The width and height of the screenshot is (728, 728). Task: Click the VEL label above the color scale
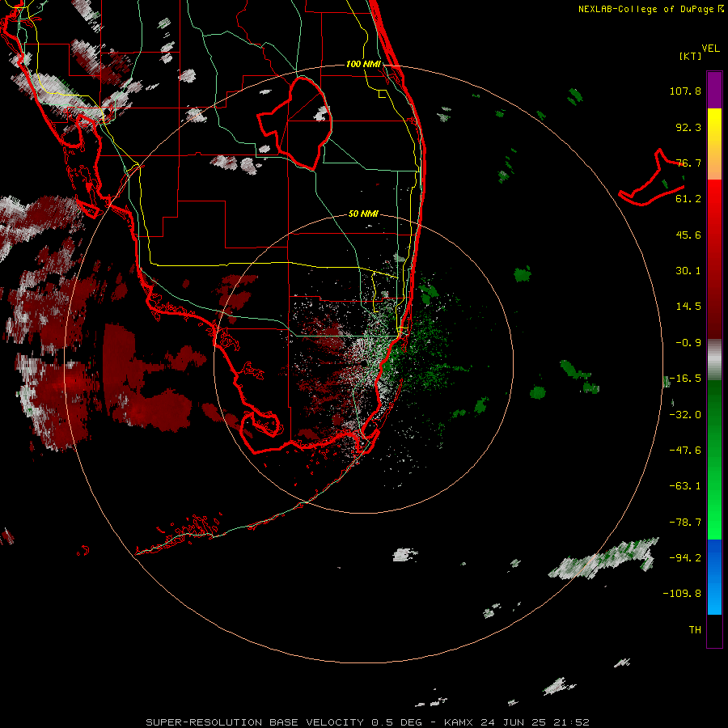pyautogui.click(x=711, y=49)
